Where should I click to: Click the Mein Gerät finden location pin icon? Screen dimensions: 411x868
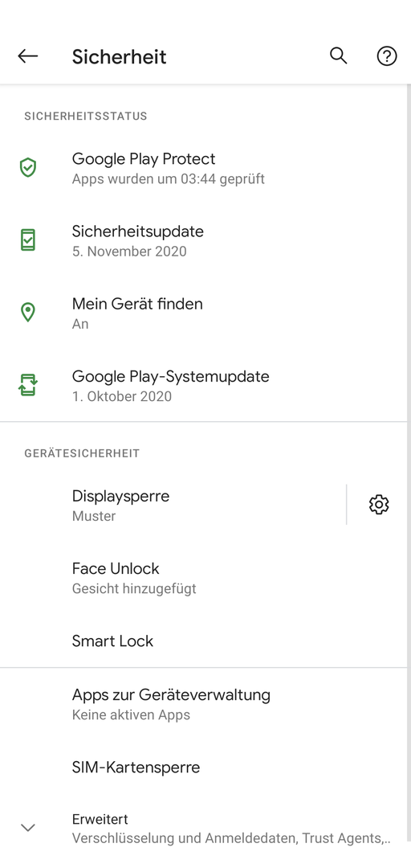[27, 312]
